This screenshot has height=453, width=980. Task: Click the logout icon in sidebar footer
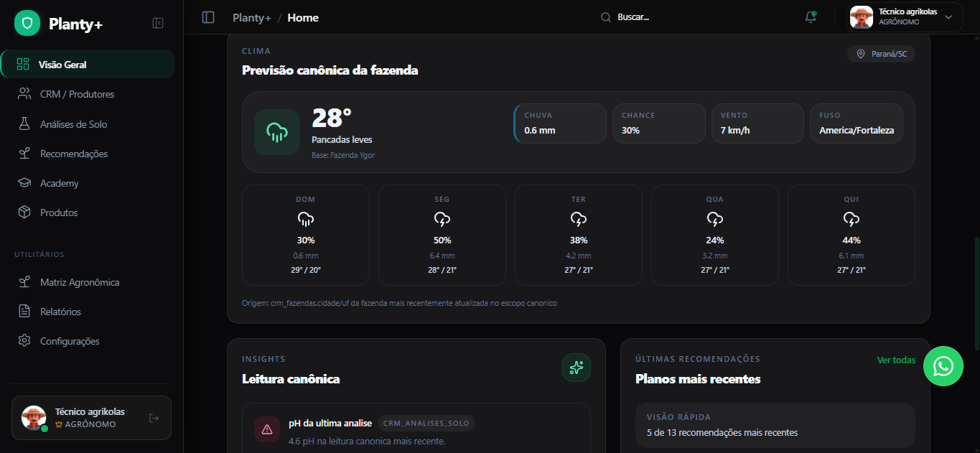pyautogui.click(x=154, y=418)
